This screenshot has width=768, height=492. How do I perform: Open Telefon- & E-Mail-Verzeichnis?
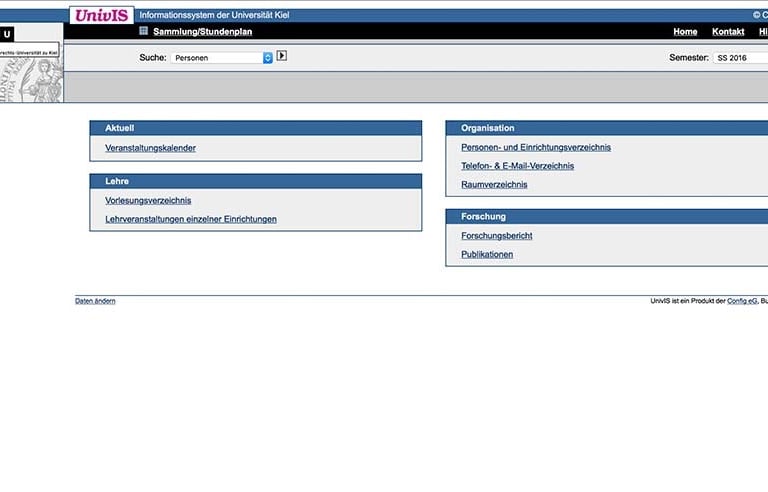coord(517,166)
